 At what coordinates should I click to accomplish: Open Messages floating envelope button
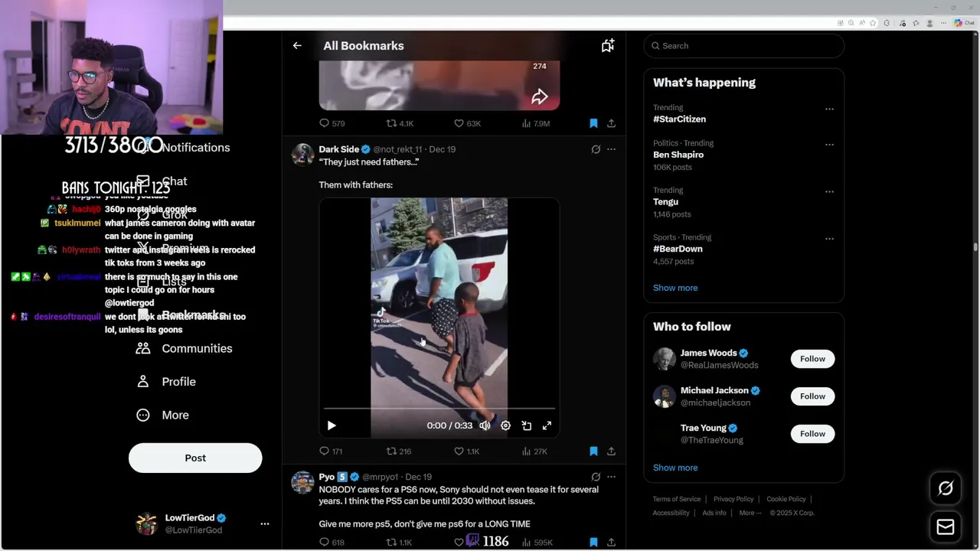[x=946, y=527]
